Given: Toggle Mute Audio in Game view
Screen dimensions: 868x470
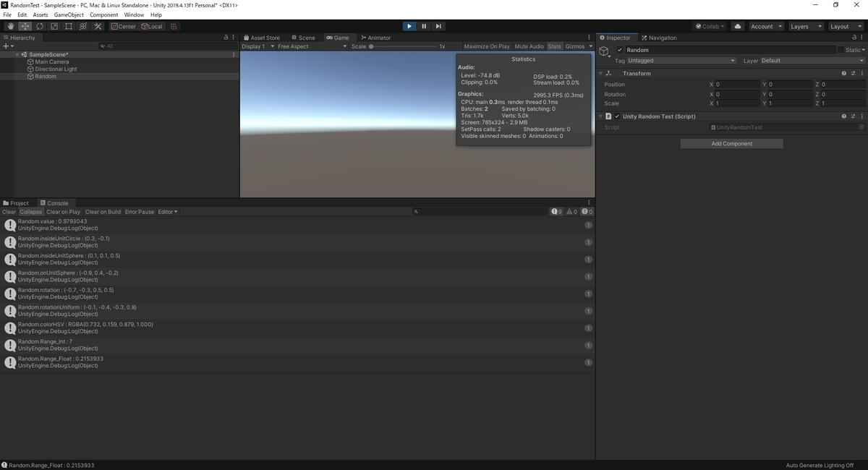Looking at the screenshot, I should [x=529, y=46].
